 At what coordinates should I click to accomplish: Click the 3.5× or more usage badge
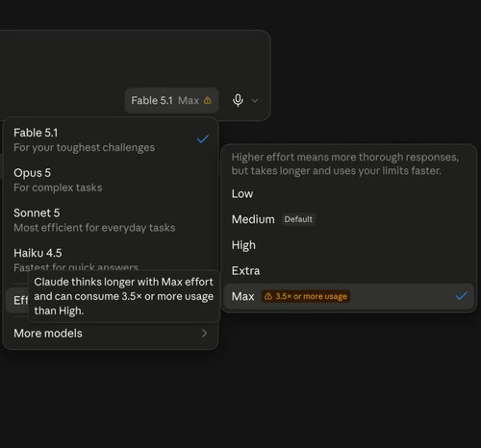[x=306, y=296]
